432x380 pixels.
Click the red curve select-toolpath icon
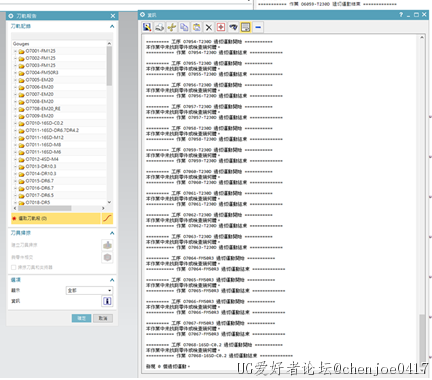[107, 218]
